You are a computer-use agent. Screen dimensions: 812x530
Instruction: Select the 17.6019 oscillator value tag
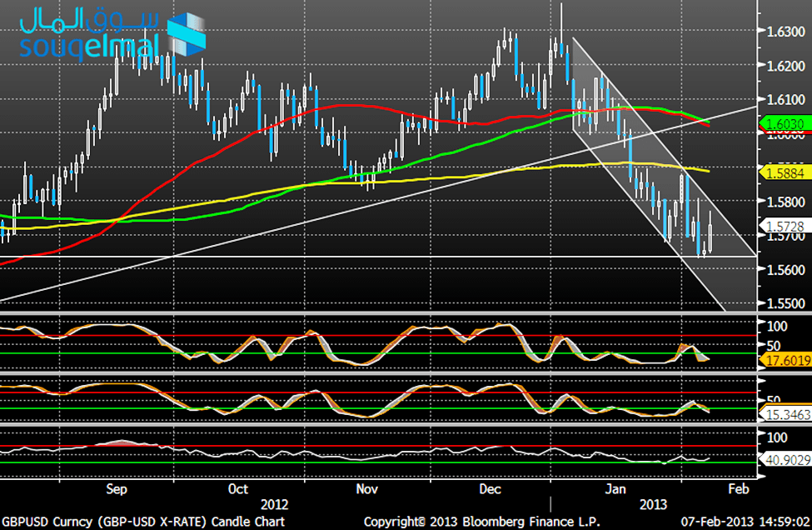coord(785,360)
